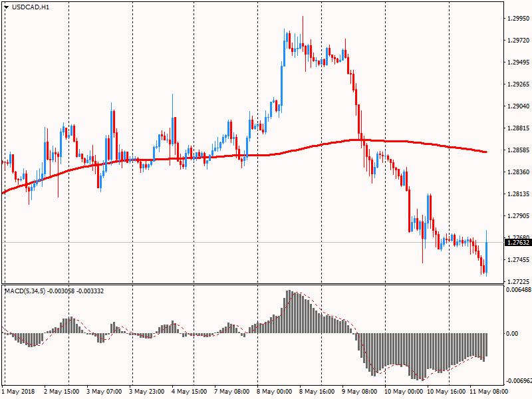This screenshot has width=532, height=399.
Task: Click the 1.27225 price axis label
Action: (x=518, y=281)
